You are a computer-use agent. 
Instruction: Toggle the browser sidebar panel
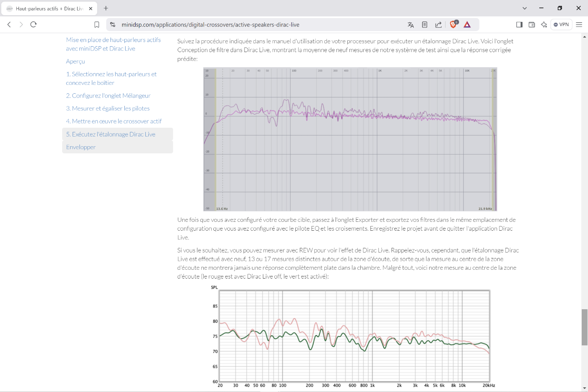tap(519, 25)
